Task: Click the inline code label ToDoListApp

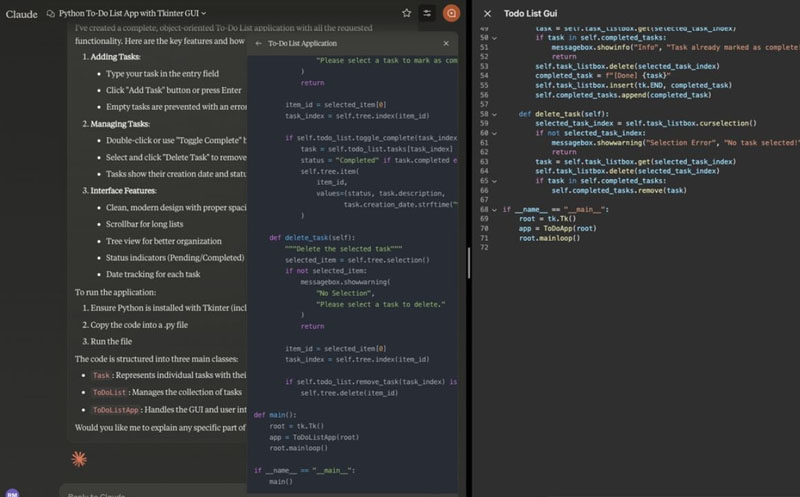Action: (x=115, y=410)
